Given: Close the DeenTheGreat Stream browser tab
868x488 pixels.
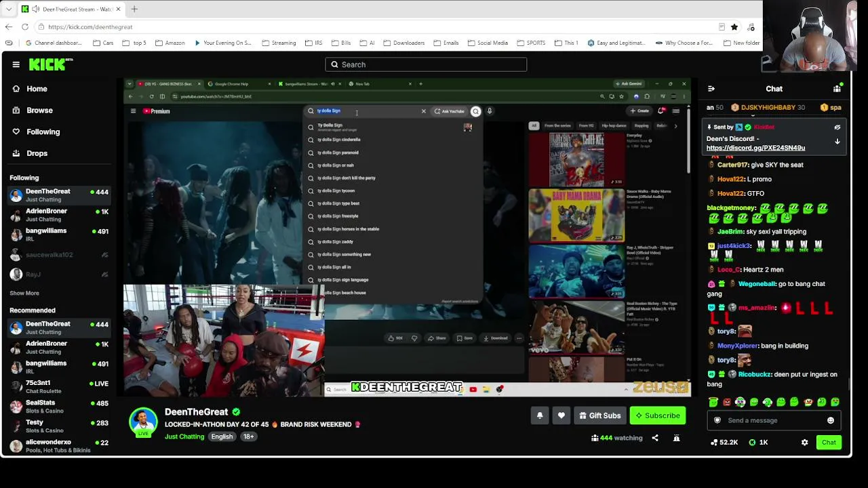Looking at the screenshot, I should click(x=118, y=9).
